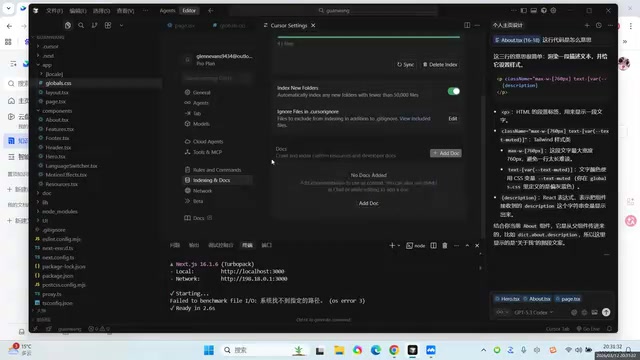Image resolution: width=640 pixels, height=360 pixels.
Task: Open the Agents settings section
Action: 218,103
